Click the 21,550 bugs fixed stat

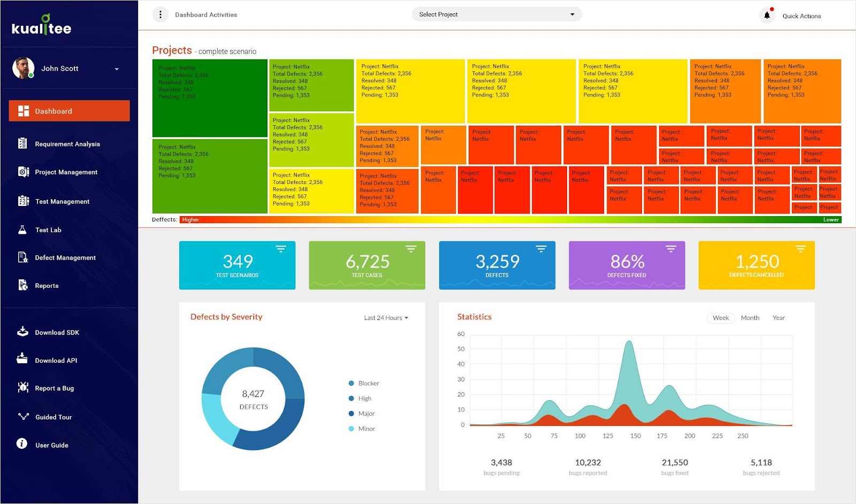click(675, 467)
